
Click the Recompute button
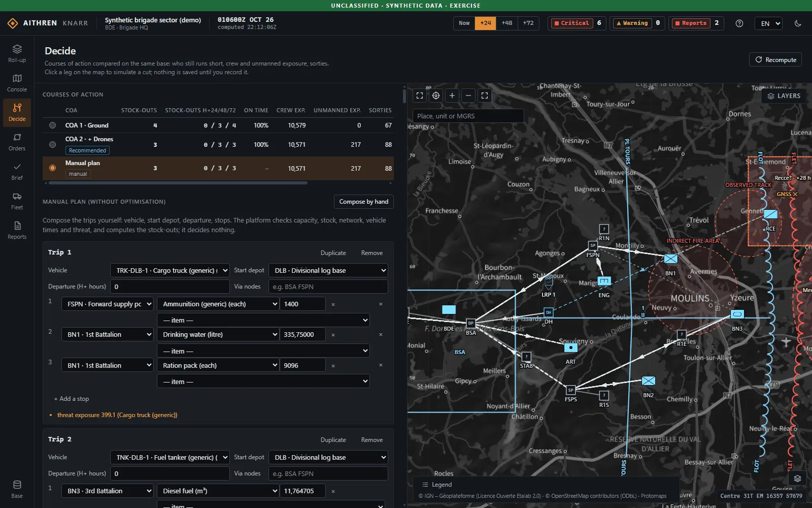(775, 59)
